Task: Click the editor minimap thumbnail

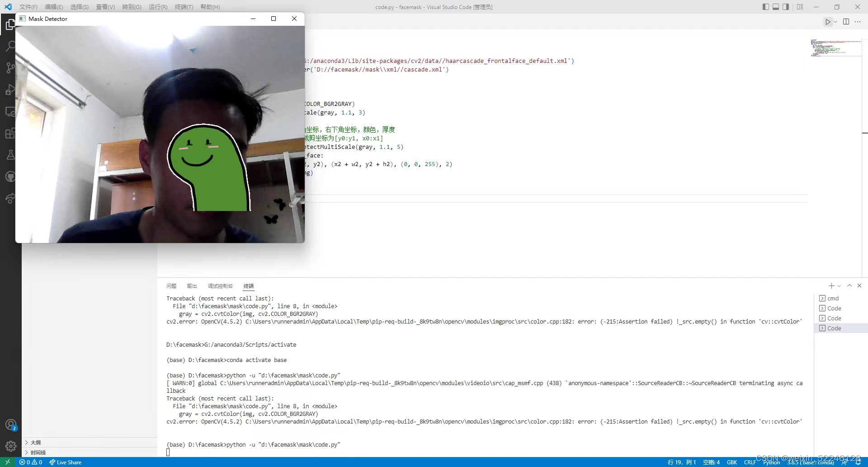Action: click(836, 48)
